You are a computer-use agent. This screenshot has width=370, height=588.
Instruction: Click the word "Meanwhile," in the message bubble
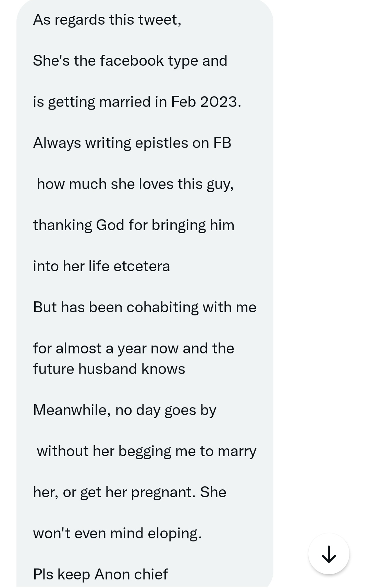[72, 410]
